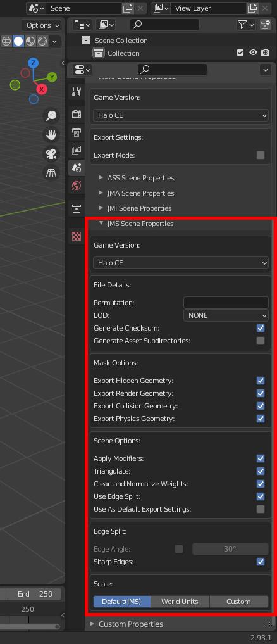Screen dimensions: 277x644
Task: Open JMS Game Version Halo CE dropdown
Action: pyautogui.click(x=181, y=263)
